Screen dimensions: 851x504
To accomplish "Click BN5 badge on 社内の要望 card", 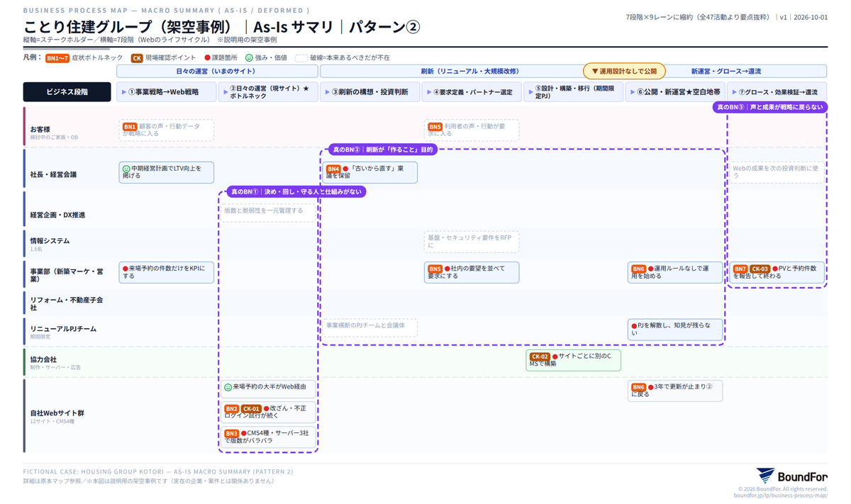I will (x=435, y=269).
